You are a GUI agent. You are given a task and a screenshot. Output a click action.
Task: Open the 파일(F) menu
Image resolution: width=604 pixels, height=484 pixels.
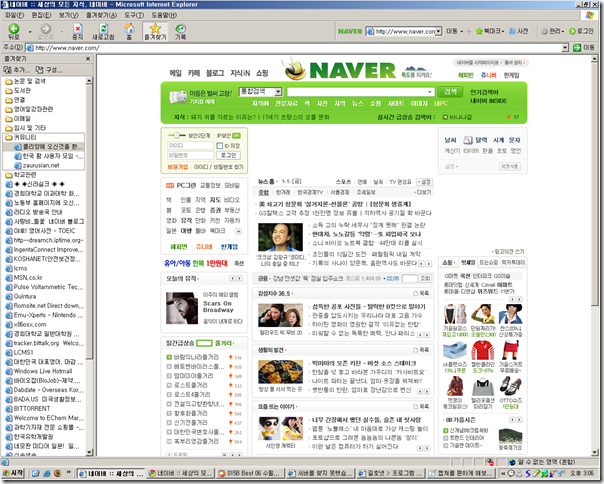point(14,15)
